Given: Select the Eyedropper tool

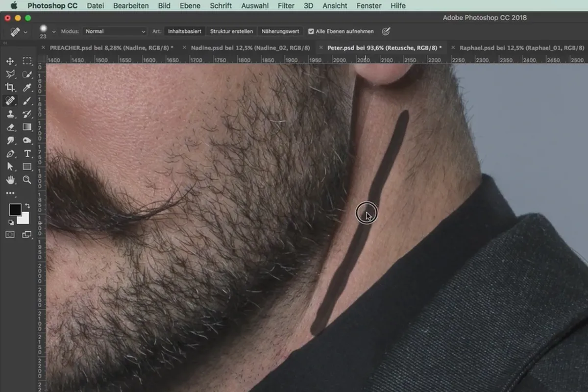Looking at the screenshot, I should click(27, 88).
